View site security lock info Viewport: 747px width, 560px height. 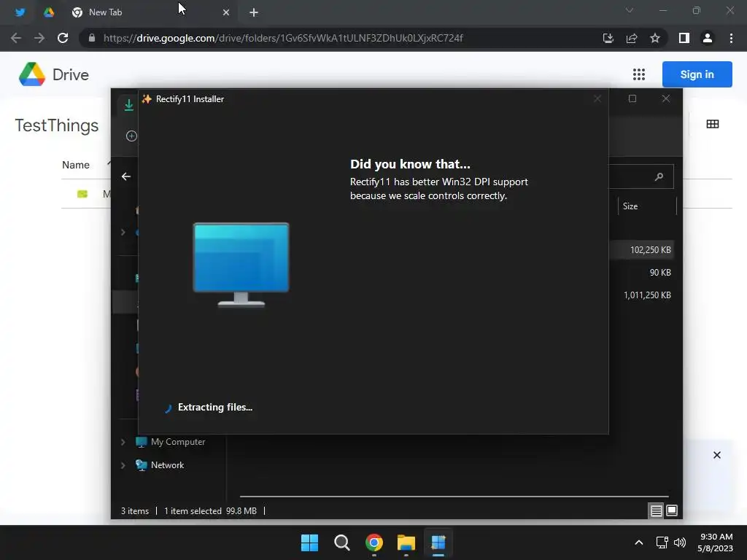coord(91,38)
